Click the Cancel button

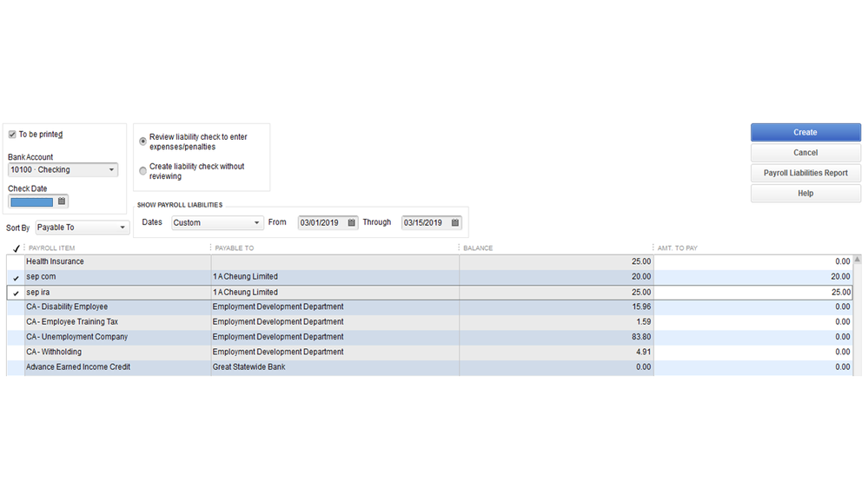(x=805, y=153)
